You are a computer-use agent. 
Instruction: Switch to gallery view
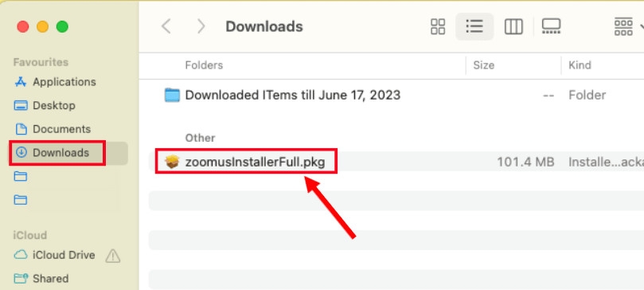(551, 27)
